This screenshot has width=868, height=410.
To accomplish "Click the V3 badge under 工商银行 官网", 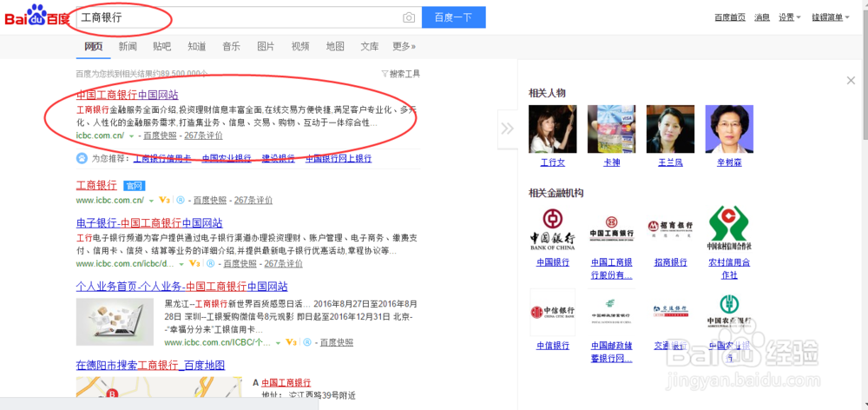I will coord(164,200).
